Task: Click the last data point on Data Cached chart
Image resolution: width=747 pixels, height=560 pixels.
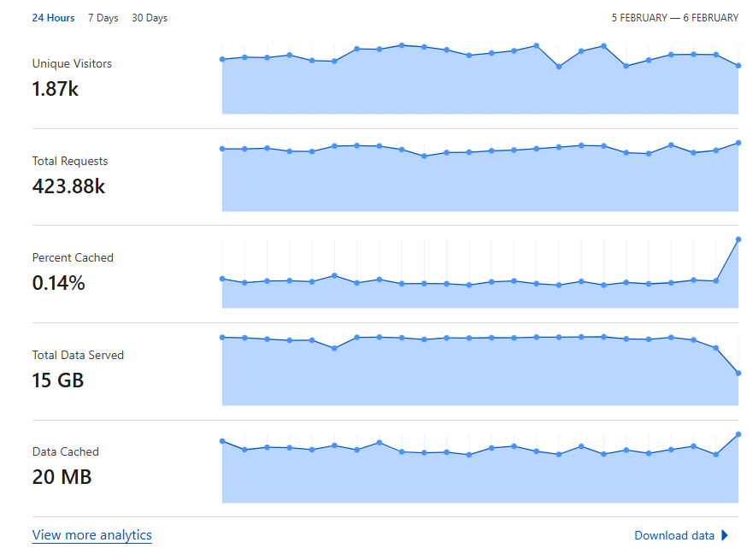Action: pyautogui.click(x=738, y=434)
